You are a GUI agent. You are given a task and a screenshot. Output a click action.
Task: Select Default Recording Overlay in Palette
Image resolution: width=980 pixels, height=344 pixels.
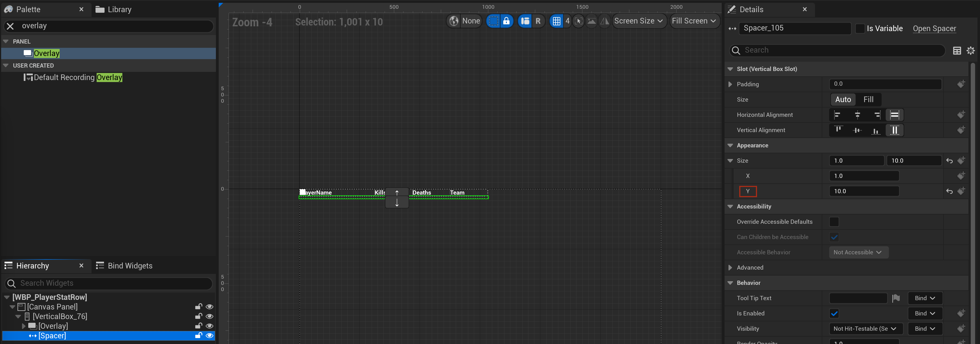[x=109, y=77]
